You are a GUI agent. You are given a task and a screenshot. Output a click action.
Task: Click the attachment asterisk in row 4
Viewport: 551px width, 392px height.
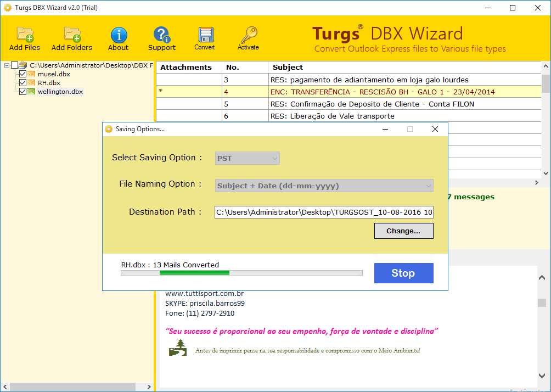(x=161, y=91)
